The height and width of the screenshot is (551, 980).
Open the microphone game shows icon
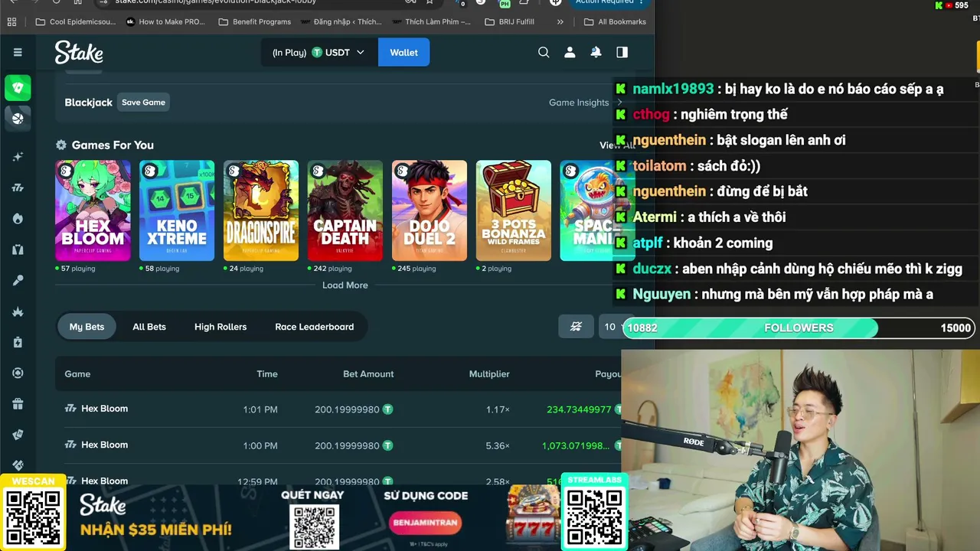tap(18, 281)
